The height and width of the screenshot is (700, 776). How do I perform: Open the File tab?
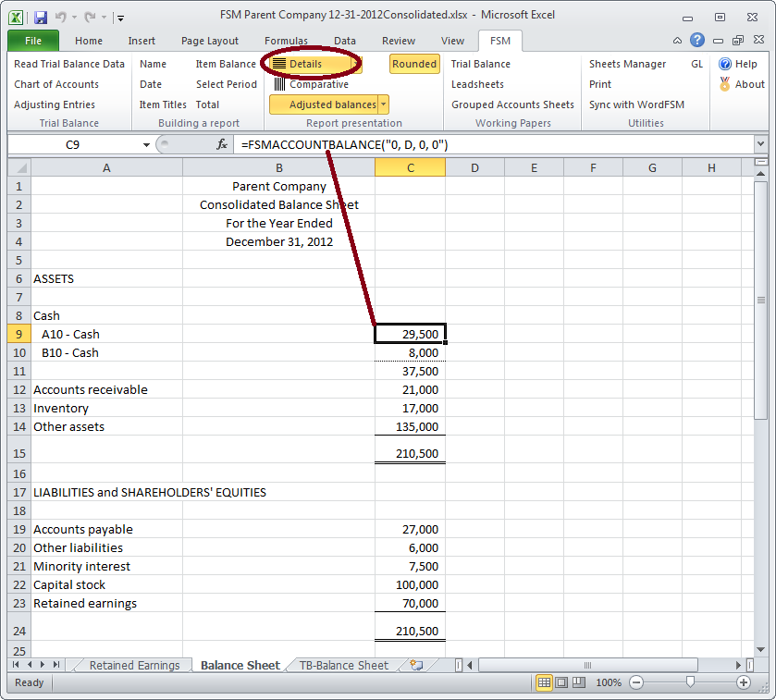33,41
